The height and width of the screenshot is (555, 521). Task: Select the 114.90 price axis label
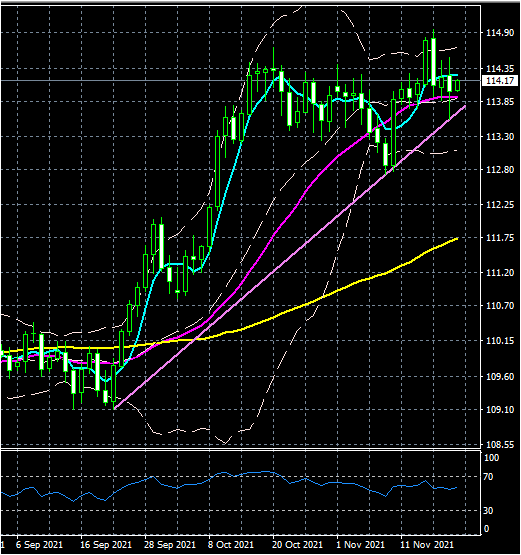pyautogui.click(x=500, y=33)
